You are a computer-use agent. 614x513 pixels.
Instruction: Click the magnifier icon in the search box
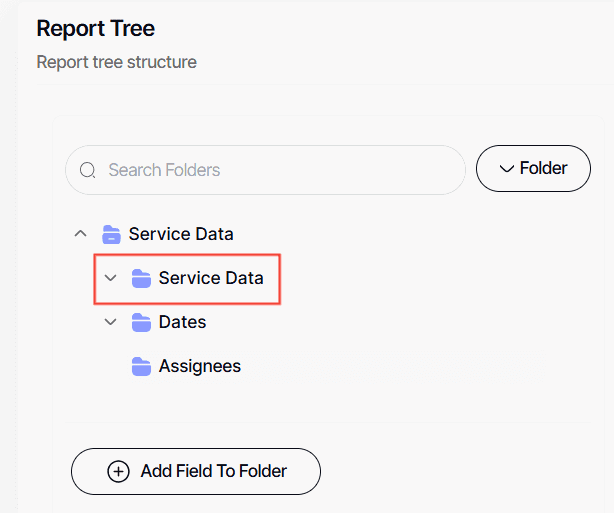[88, 170]
